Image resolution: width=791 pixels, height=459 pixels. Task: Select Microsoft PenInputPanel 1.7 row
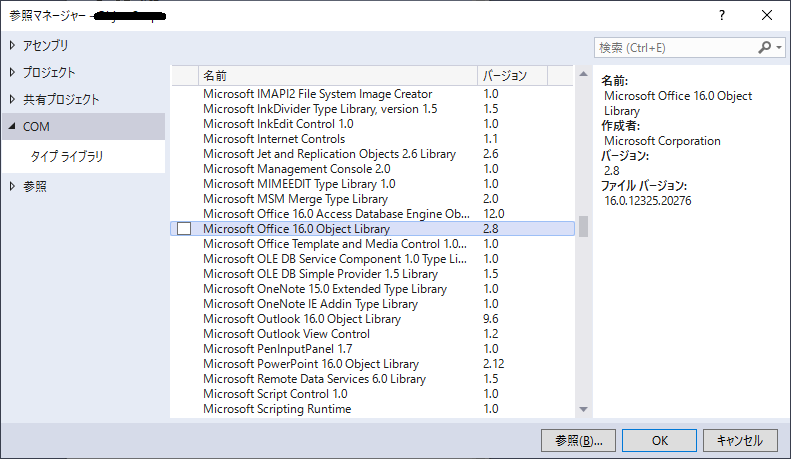[372, 349]
